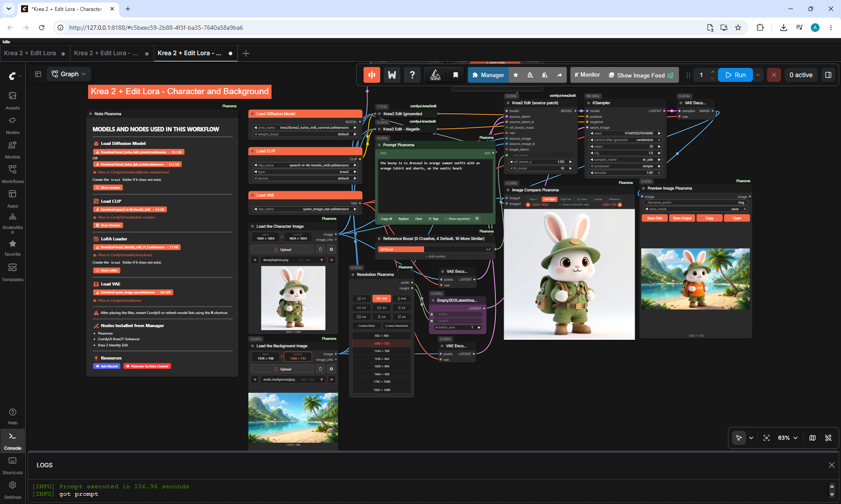Viewport: 841px width, 504px height.
Task: Adjust the ref boost slider
Action: click(435, 250)
